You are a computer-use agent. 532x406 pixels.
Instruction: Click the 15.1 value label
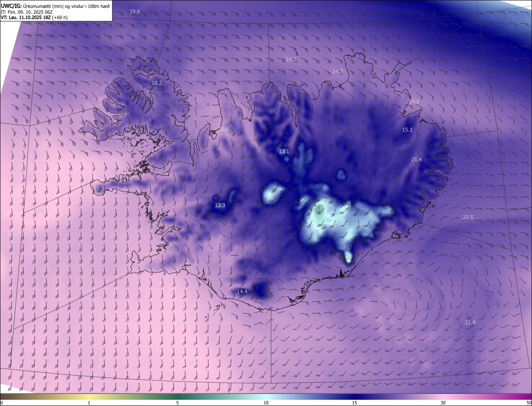(407, 130)
